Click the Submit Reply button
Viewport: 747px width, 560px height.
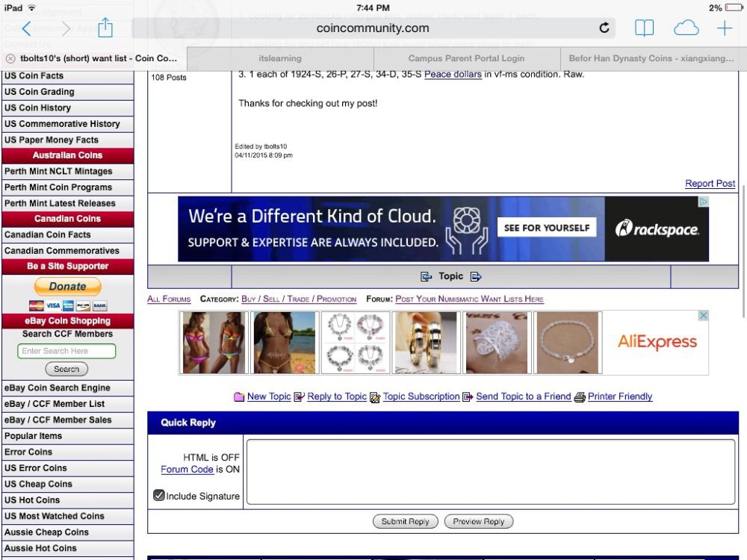(x=406, y=521)
